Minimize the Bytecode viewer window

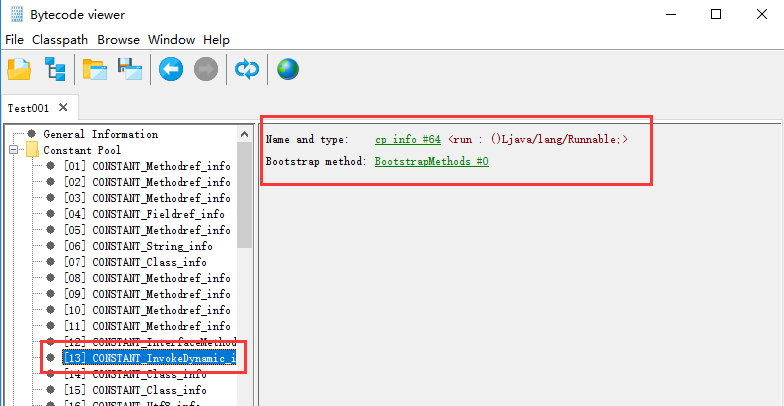click(x=671, y=14)
